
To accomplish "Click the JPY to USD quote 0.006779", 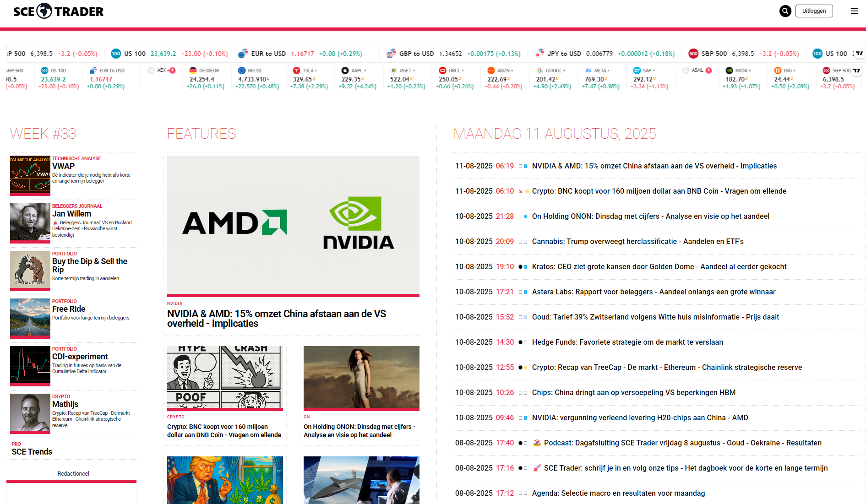I will tap(599, 54).
